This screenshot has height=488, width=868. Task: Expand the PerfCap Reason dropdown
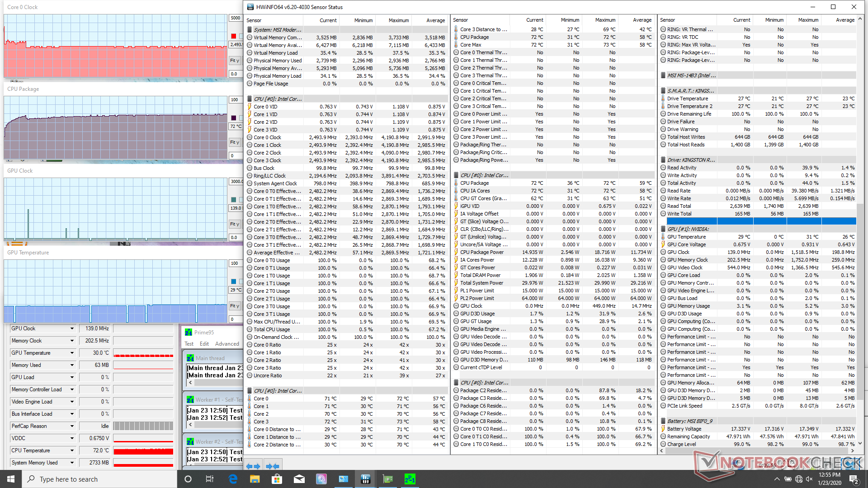tap(72, 426)
